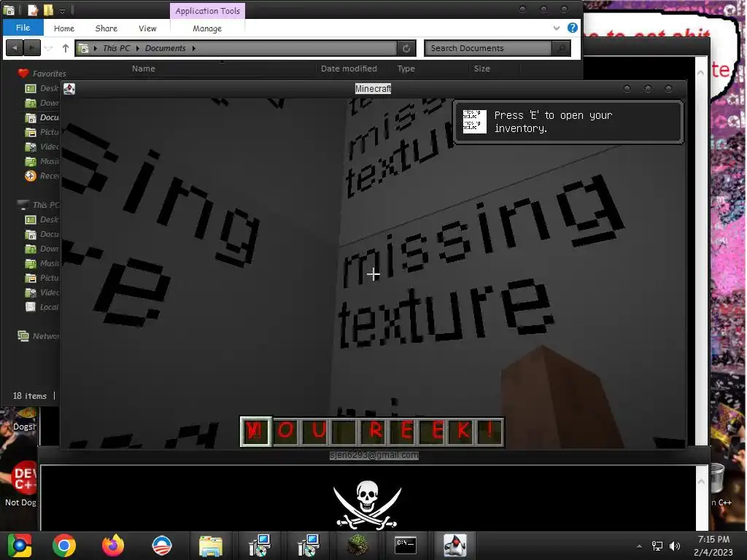The image size is (747, 560).
Task: Launch Firefox from the taskbar
Action: (x=113, y=545)
